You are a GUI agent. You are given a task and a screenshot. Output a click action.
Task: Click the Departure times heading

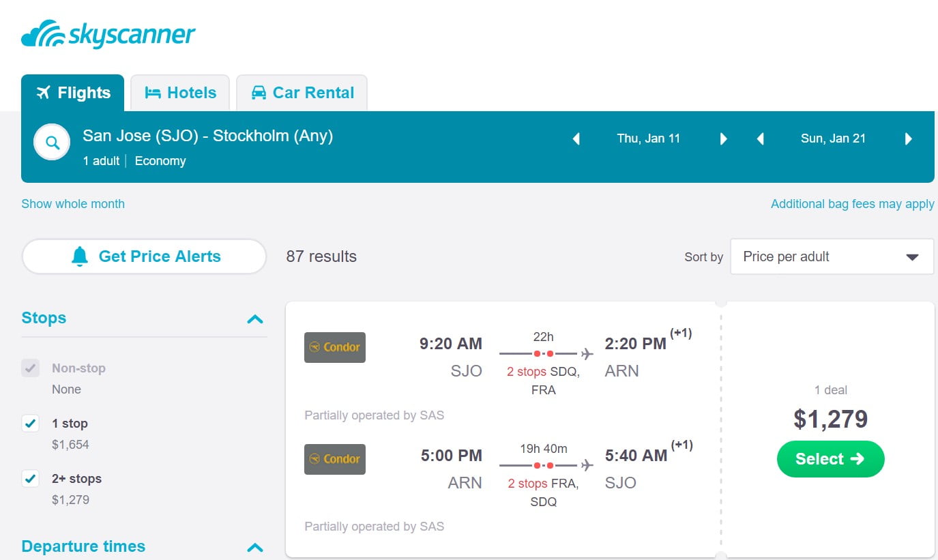point(83,546)
